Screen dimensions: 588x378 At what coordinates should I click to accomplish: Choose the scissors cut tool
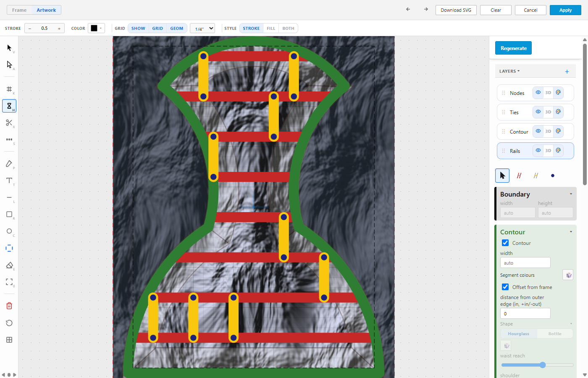pyautogui.click(x=9, y=123)
